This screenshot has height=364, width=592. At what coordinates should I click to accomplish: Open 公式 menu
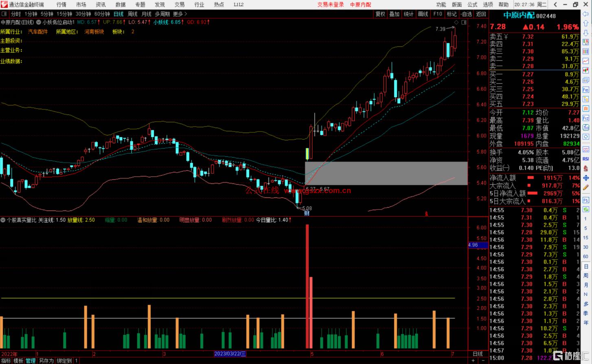click(472, 4)
